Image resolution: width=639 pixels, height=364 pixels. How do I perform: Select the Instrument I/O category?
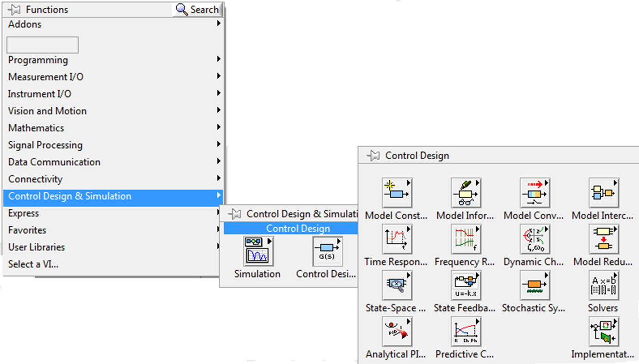tap(113, 94)
